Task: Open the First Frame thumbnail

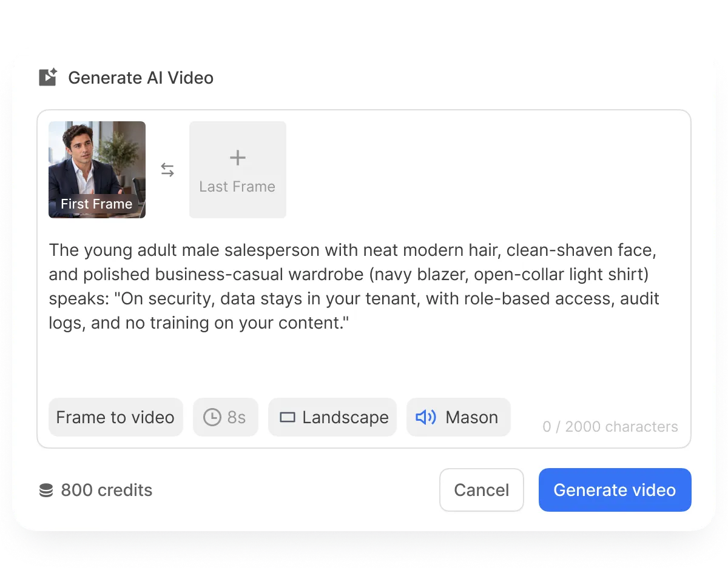Action: click(97, 170)
